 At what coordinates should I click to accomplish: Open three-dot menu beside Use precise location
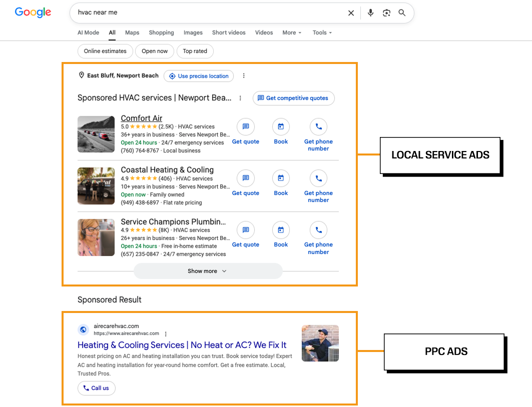[244, 75]
